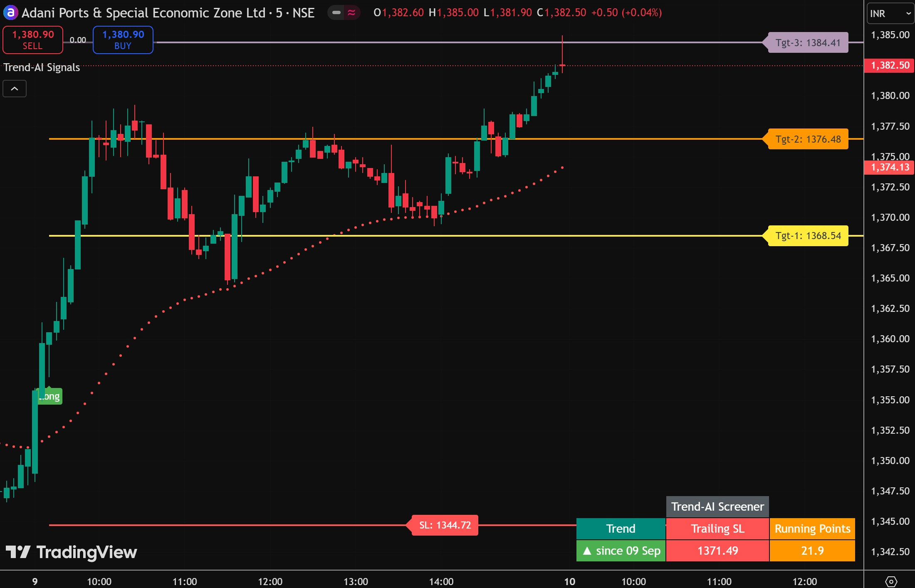Viewport: 915px width, 588px height.
Task: Open chart settings gear at bottom right
Action: [x=891, y=581]
